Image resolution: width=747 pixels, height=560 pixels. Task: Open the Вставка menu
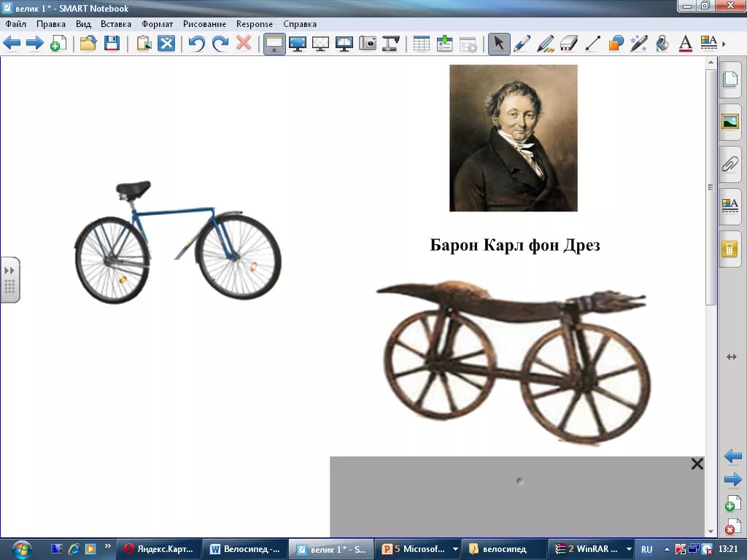click(x=116, y=24)
